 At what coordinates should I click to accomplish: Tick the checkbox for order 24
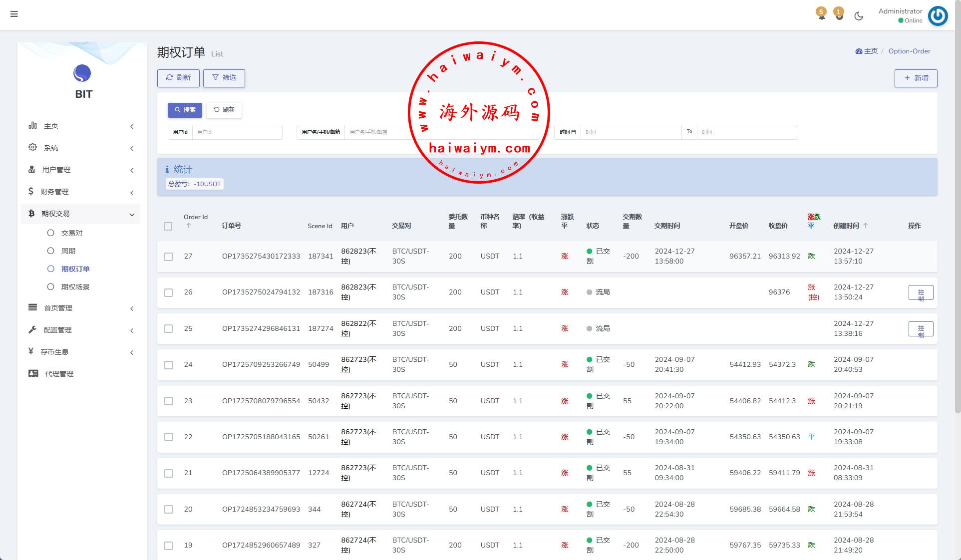point(169,365)
